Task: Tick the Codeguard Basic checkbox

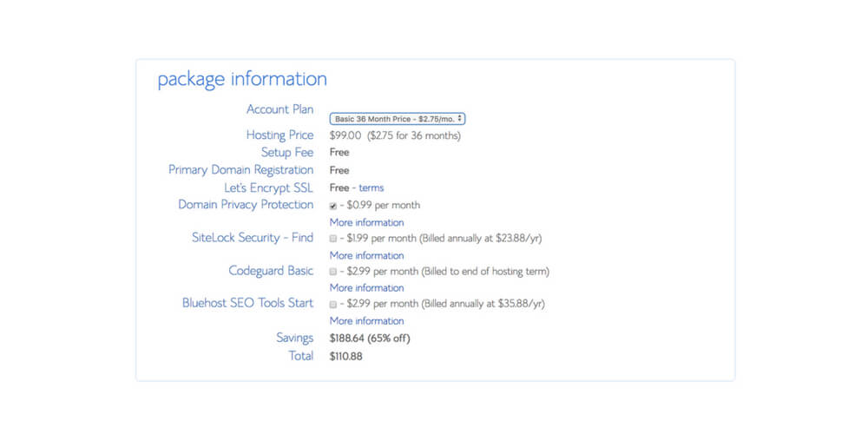Action: pos(333,272)
